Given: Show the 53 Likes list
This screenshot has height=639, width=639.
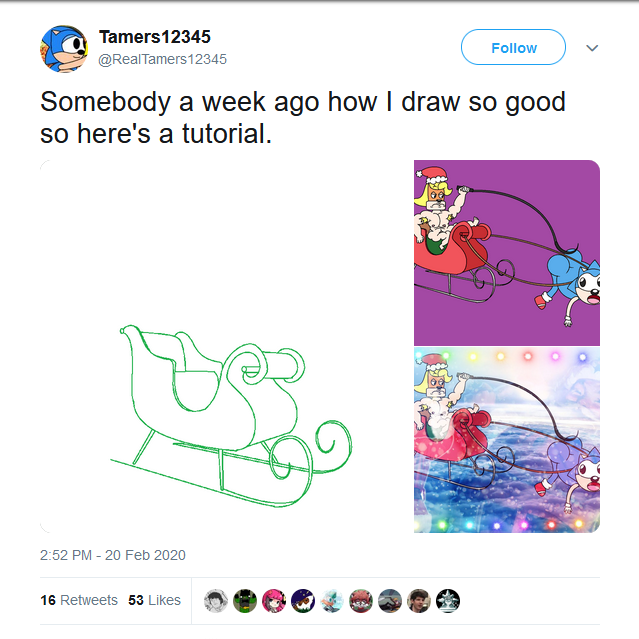Looking at the screenshot, I should pyautogui.click(x=155, y=600).
